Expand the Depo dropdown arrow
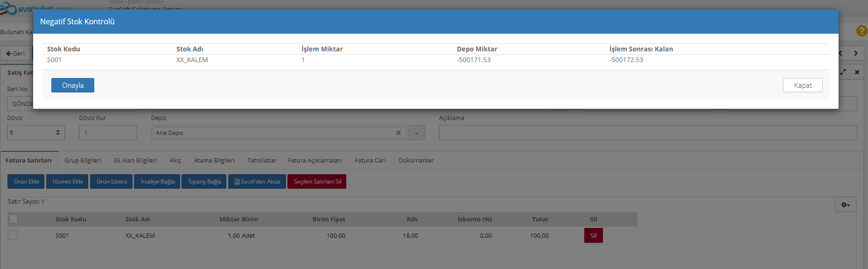 (x=416, y=133)
